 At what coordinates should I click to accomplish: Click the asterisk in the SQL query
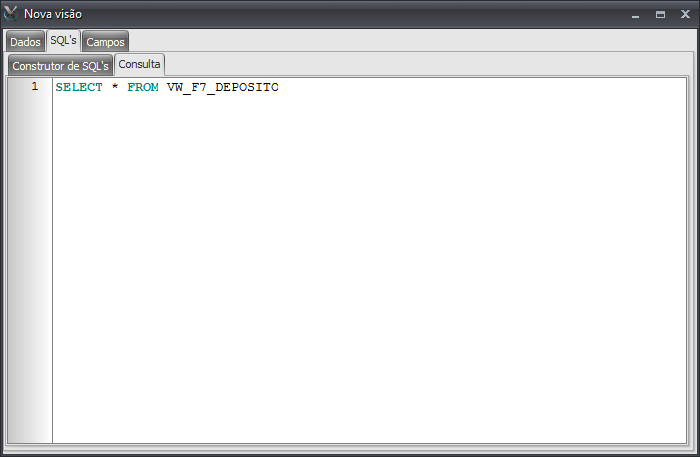tap(115, 88)
